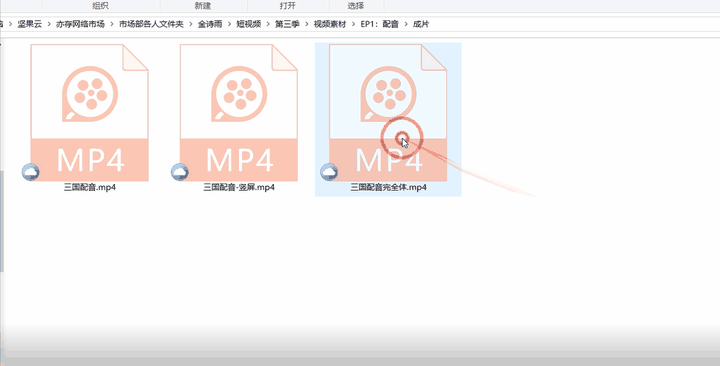The image size is (720, 366).
Task: Click the 成片 current folder breadcrumb
Action: 421,24
